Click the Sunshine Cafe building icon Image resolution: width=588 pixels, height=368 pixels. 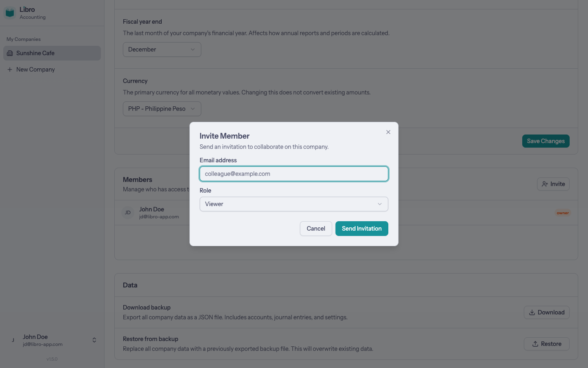pyautogui.click(x=10, y=53)
